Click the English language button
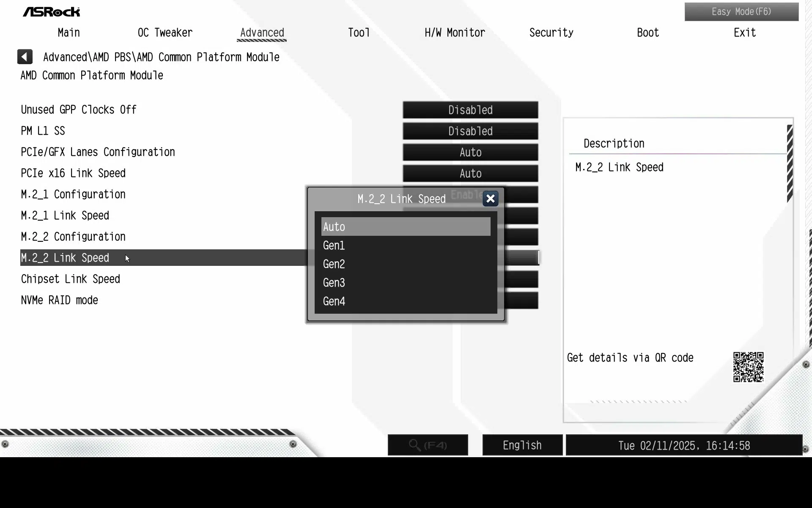Screen dimensions: 812x508 (522, 445)
